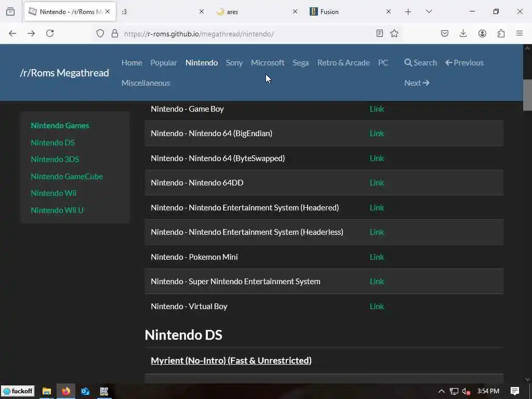
Task: Reload the current page
Action: [x=50, y=33]
